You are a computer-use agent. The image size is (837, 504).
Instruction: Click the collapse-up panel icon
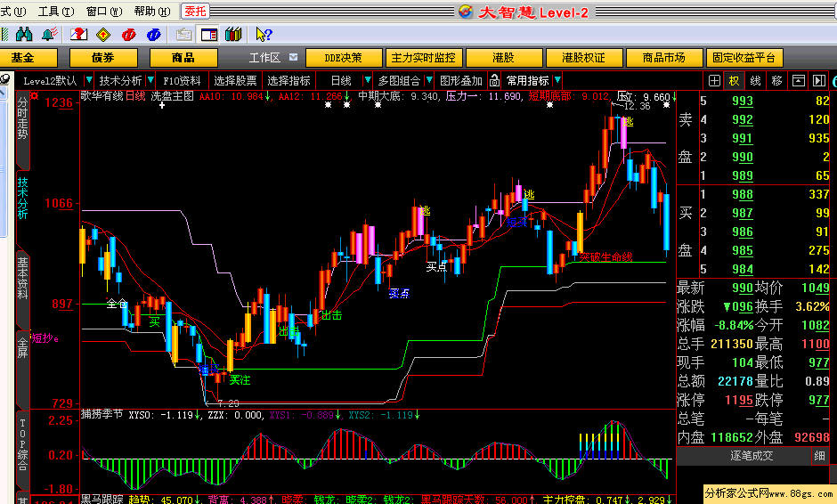point(798,81)
